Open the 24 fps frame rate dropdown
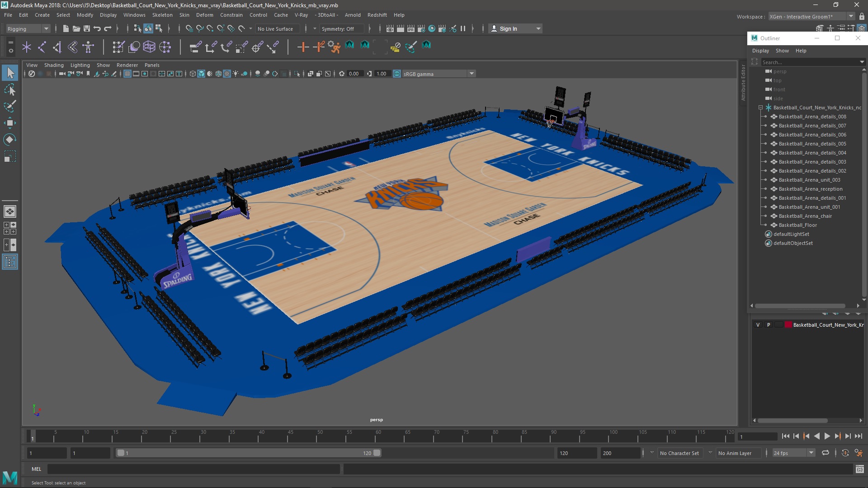868x488 pixels. (x=793, y=453)
